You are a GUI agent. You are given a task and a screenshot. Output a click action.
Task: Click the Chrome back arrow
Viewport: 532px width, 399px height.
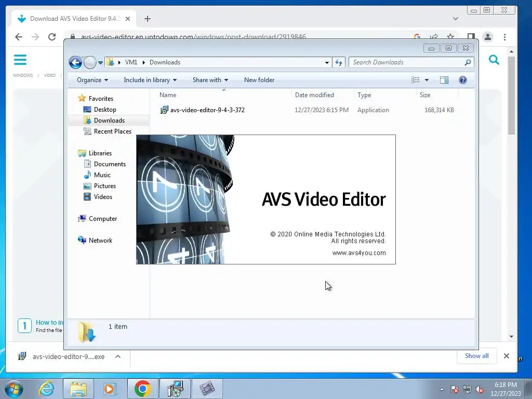pyautogui.click(x=19, y=37)
